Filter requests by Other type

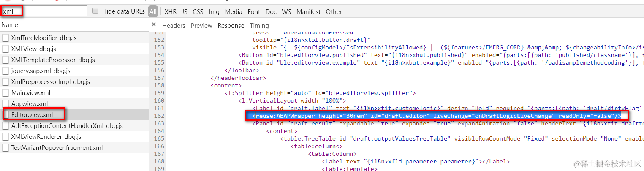coord(334,12)
